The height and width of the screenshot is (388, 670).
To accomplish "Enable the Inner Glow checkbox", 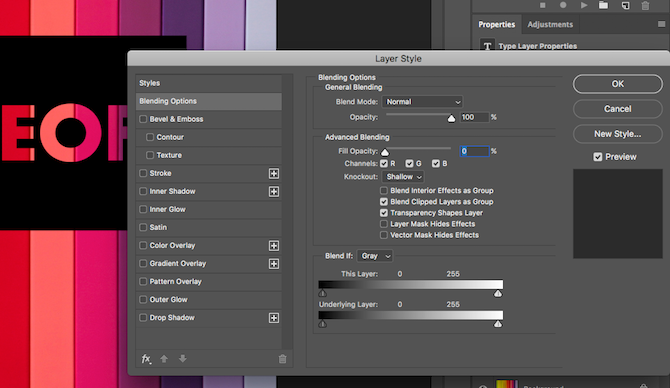I will tap(143, 209).
